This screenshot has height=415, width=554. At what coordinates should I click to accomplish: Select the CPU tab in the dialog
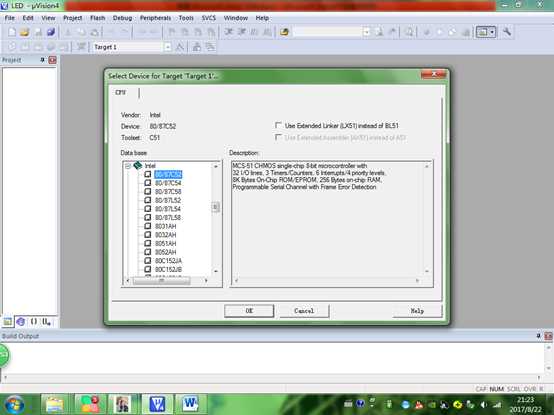click(x=120, y=93)
